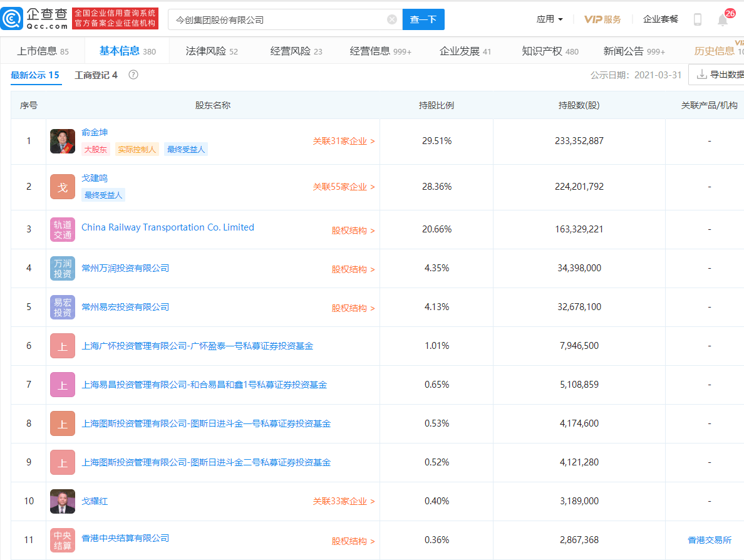Screen dimensions: 744x560
Task: Expand 股权结构 for 常州万润投资
Action: (x=353, y=269)
